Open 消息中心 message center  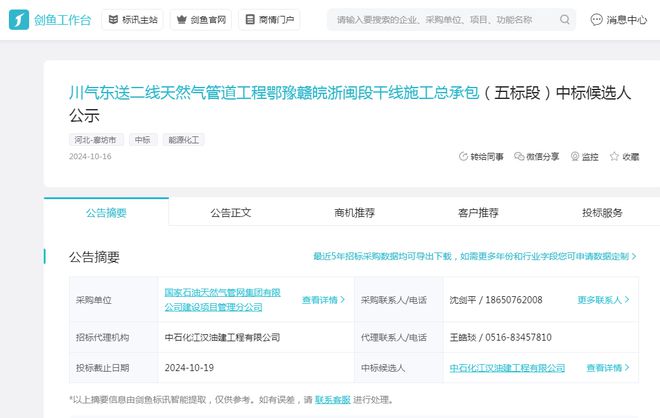[x=618, y=19]
